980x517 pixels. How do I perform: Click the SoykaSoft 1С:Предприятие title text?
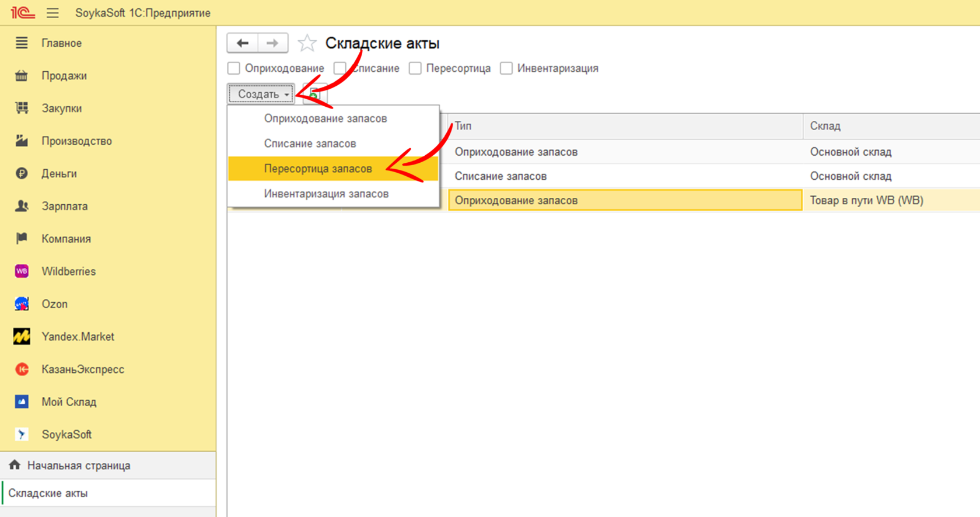(x=143, y=13)
